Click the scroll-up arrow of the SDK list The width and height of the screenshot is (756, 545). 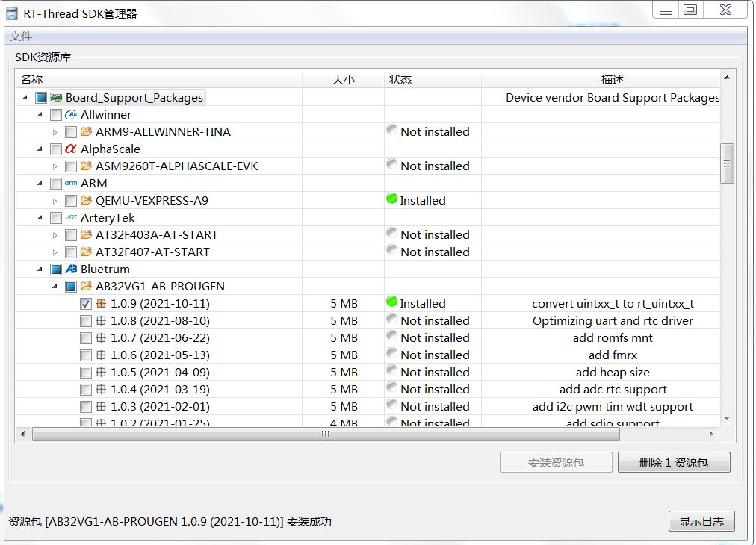(727, 77)
